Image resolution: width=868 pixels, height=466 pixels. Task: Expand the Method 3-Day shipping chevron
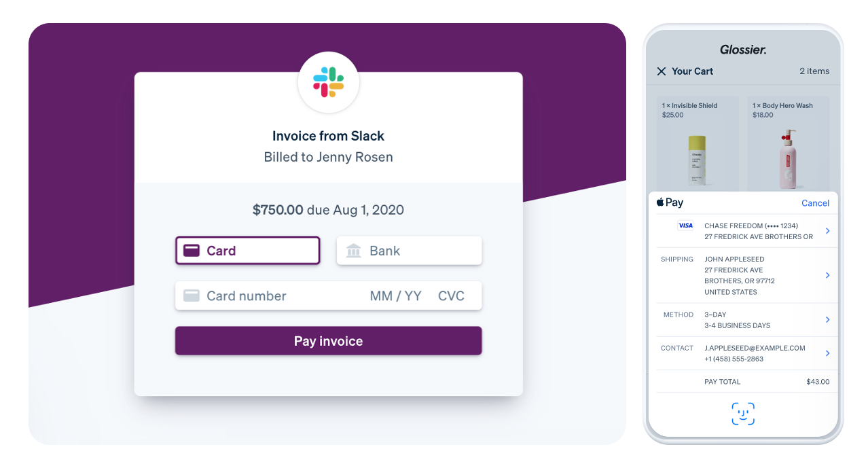pos(827,319)
